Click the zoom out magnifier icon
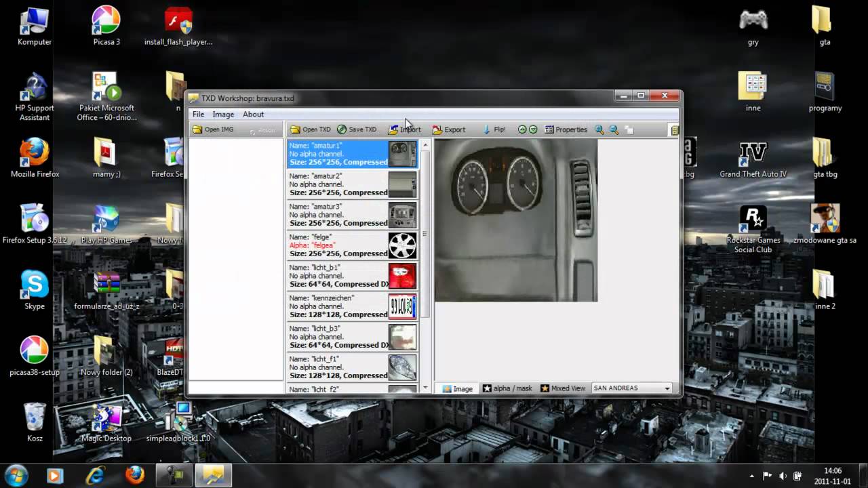 click(614, 129)
